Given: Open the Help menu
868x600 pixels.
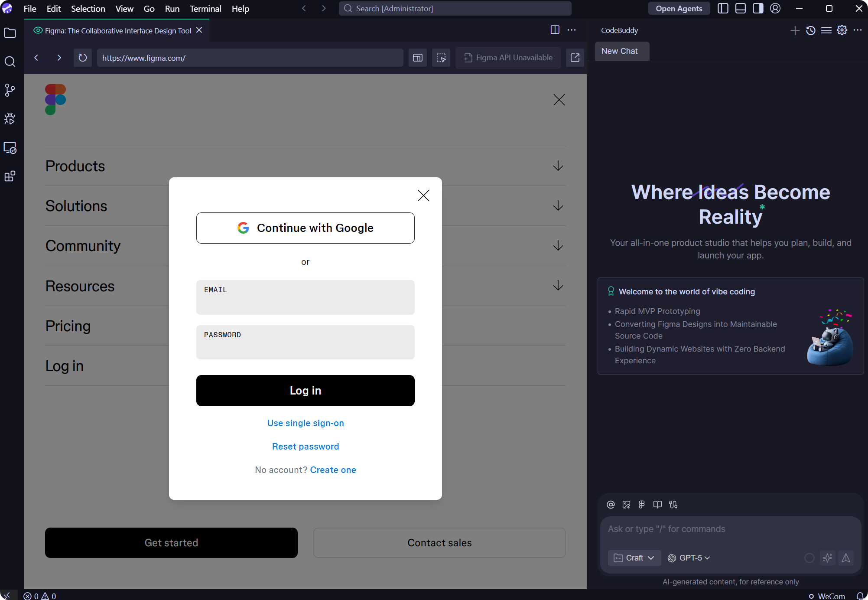Looking at the screenshot, I should pyautogui.click(x=240, y=9).
